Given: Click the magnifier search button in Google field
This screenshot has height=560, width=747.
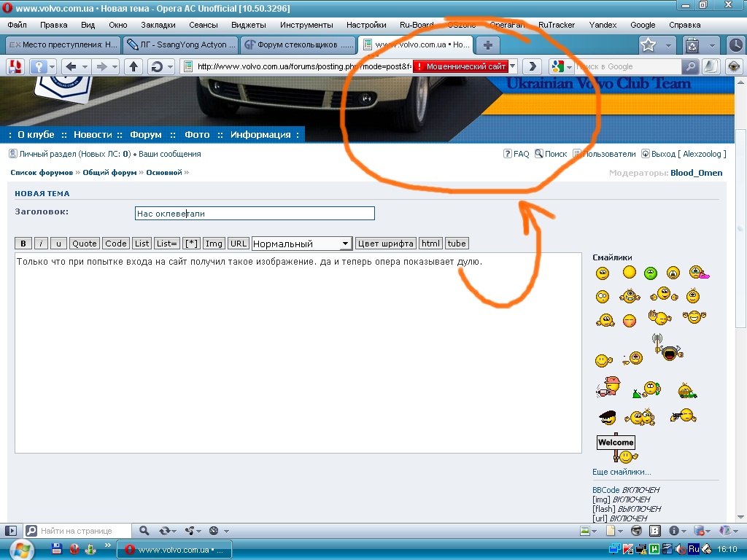Looking at the screenshot, I should click(690, 66).
